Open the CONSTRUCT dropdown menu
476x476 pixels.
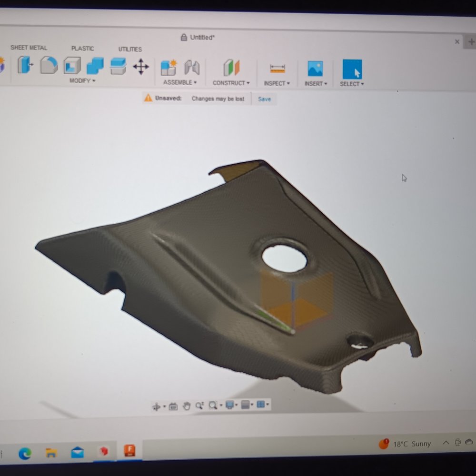(x=231, y=83)
